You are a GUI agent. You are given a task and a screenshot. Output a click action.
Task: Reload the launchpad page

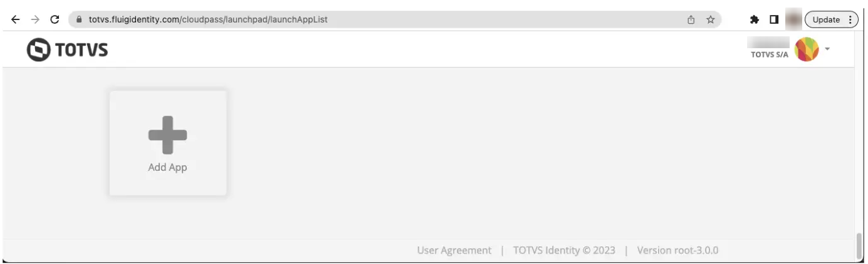(x=55, y=19)
